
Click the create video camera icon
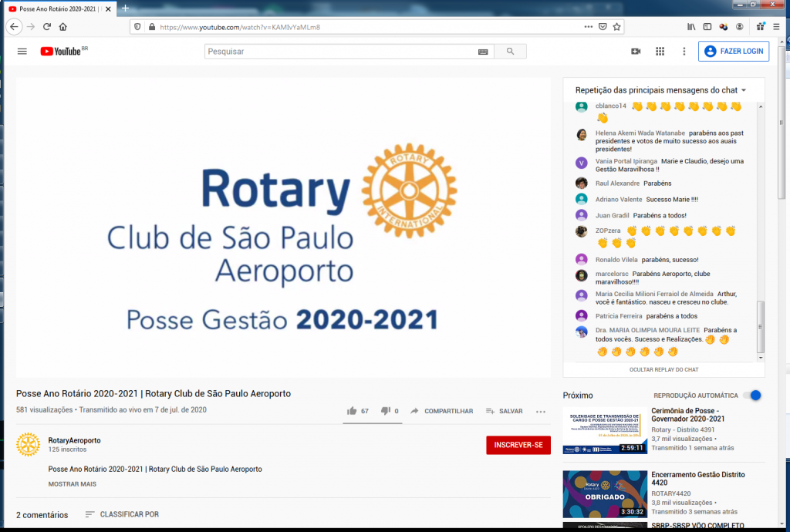(x=636, y=52)
